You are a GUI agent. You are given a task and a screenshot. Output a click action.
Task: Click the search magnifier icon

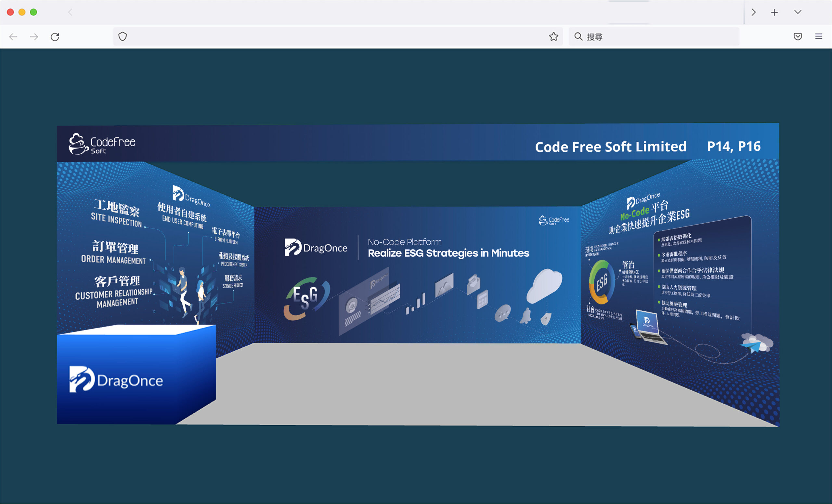[x=578, y=36]
